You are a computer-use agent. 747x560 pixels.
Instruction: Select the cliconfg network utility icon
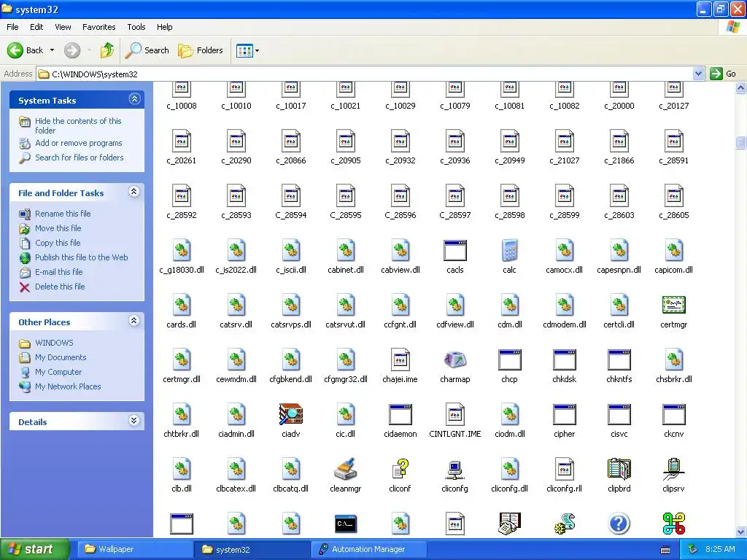[x=454, y=469]
